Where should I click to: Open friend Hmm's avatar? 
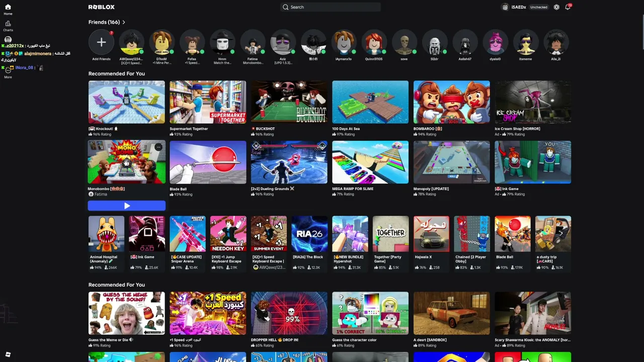[222, 43]
